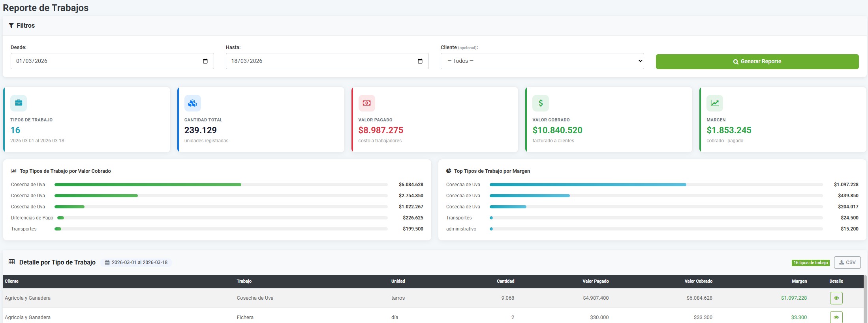Click the $1.853.245 margen value
868x323 pixels.
tap(729, 130)
